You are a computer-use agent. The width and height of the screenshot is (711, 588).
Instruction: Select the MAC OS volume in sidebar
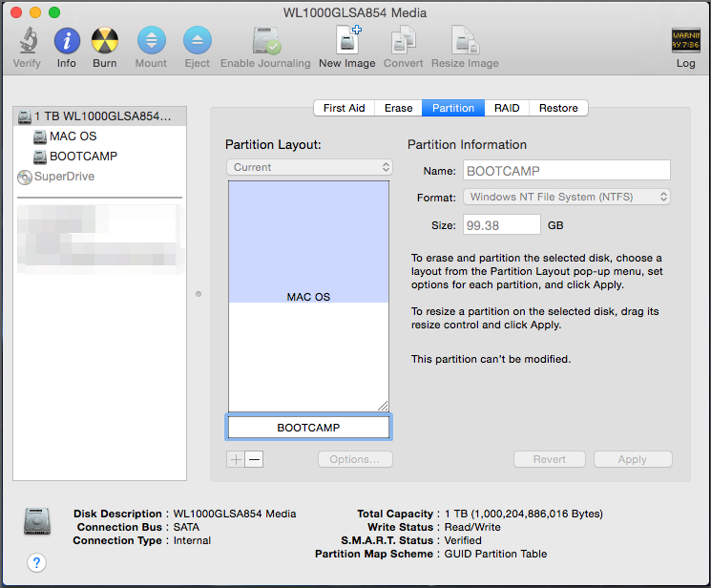[73, 136]
